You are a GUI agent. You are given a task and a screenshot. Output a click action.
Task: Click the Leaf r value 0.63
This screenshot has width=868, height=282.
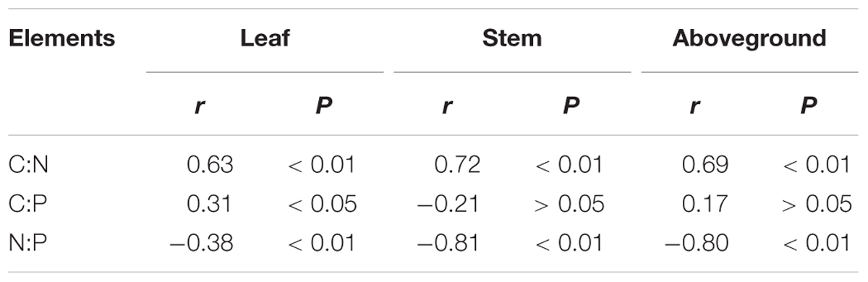[210, 165]
